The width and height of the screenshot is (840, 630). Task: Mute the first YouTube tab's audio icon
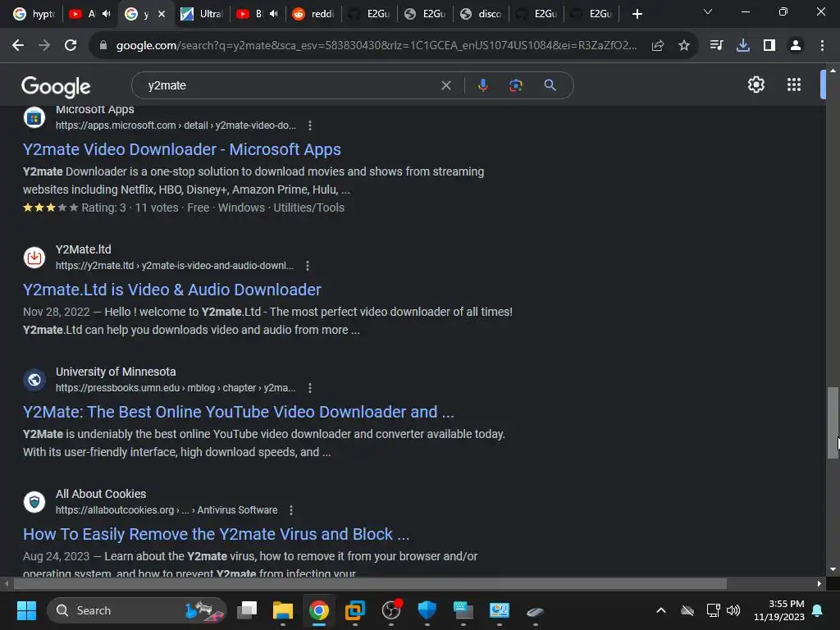(106, 14)
